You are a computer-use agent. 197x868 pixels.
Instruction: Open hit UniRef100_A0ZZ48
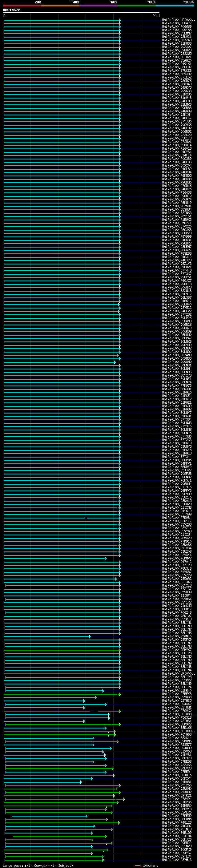click(177, 40)
